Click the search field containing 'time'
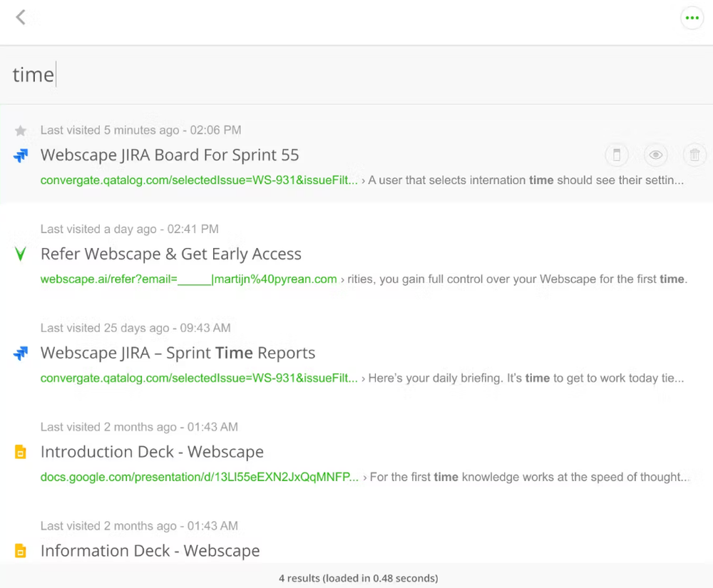The height and width of the screenshot is (588, 713). [x=356, y=75]
